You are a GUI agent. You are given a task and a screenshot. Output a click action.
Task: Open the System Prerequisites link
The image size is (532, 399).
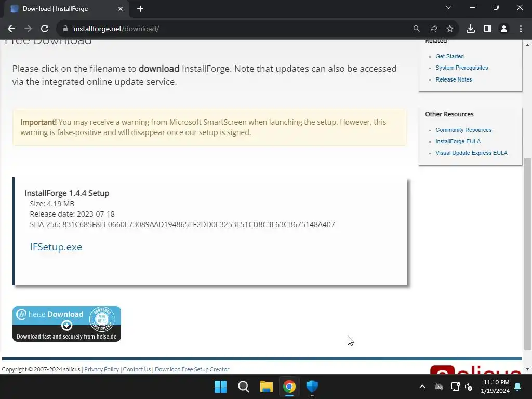(462, 68)
